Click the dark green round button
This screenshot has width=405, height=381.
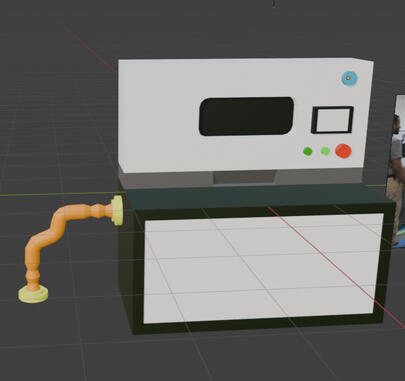click(x=308, y=152)
